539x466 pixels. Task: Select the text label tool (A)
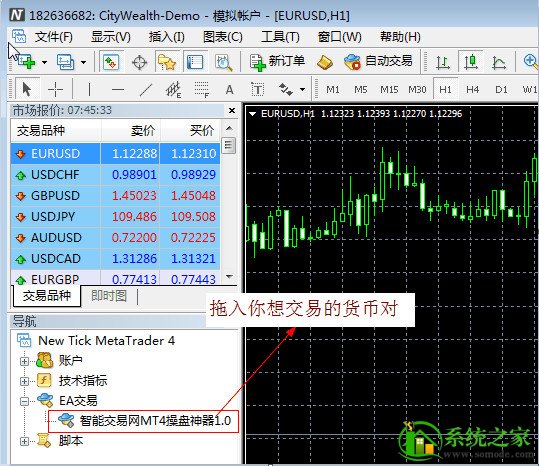(x=230, y=90)
